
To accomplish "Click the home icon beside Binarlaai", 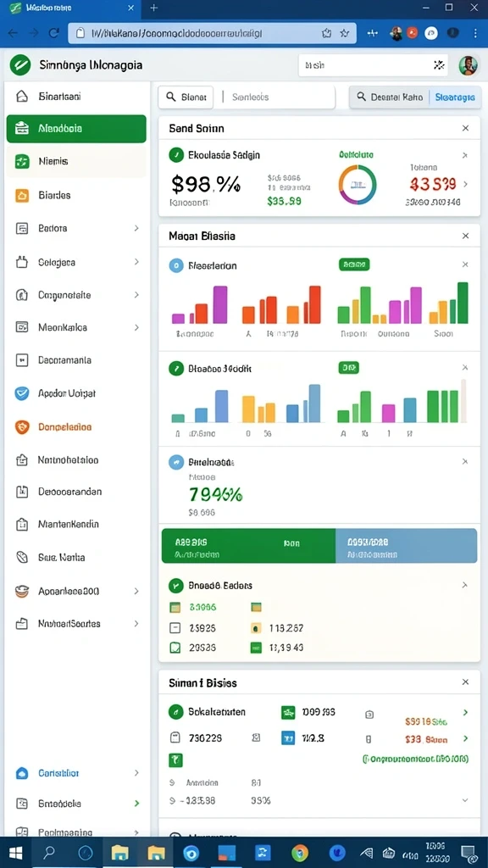I will [21, 97].
